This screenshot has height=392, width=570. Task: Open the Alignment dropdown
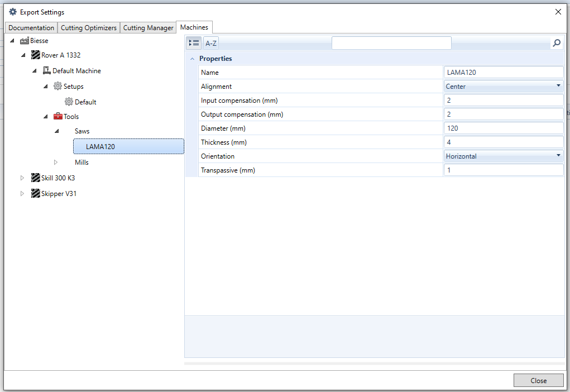click(x=558, y=87)
